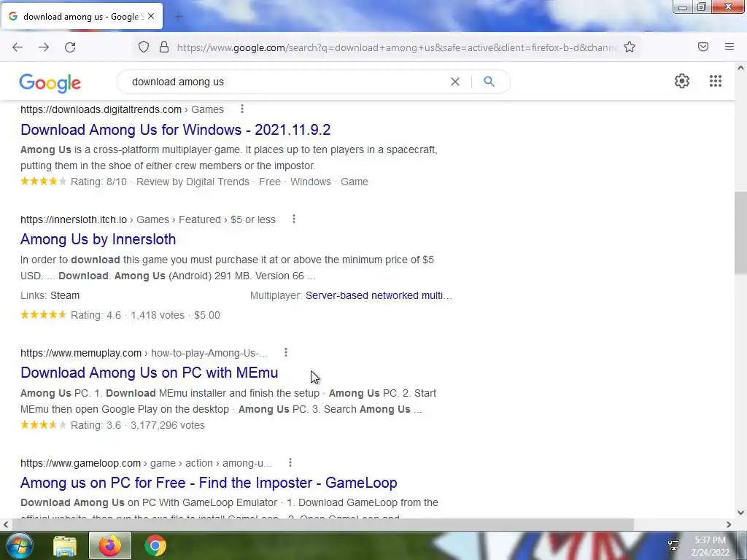Image resolution: width=747 pixels, height=560 pixels.
Task: Open Among us on PC GameLoop link
Action: coord(209,483)
